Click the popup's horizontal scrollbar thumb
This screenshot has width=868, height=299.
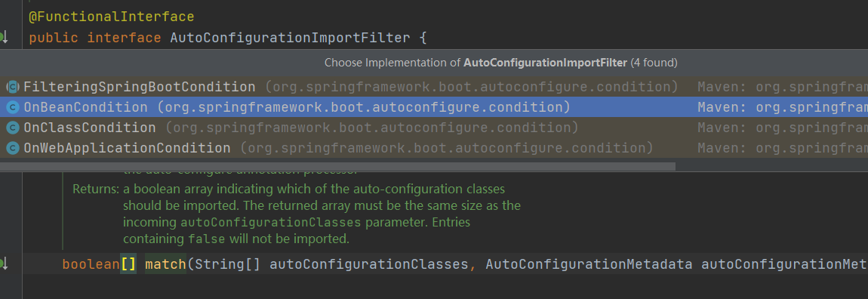click(337, 166)
